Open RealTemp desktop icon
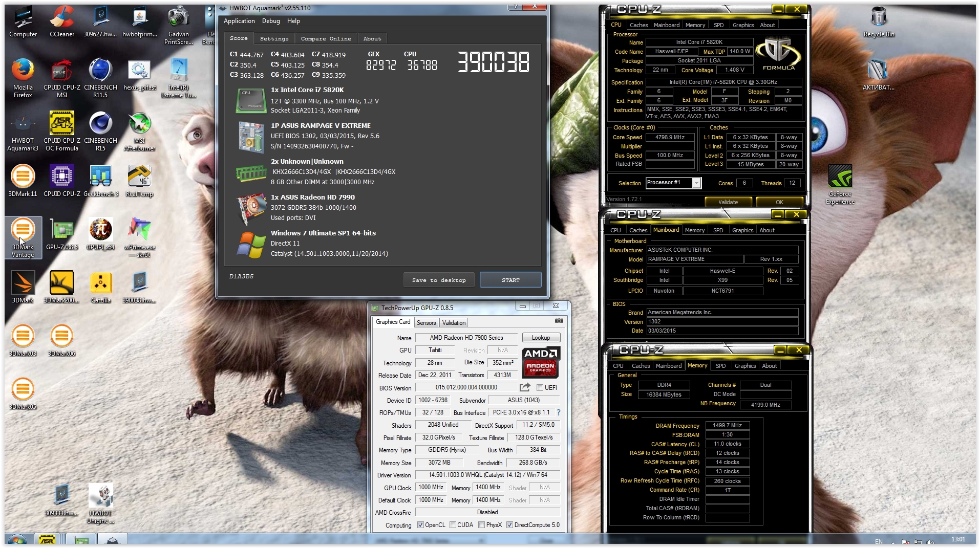Image resolution: width=980 pixels, height=548 pixels. click(x=139, y=181)
